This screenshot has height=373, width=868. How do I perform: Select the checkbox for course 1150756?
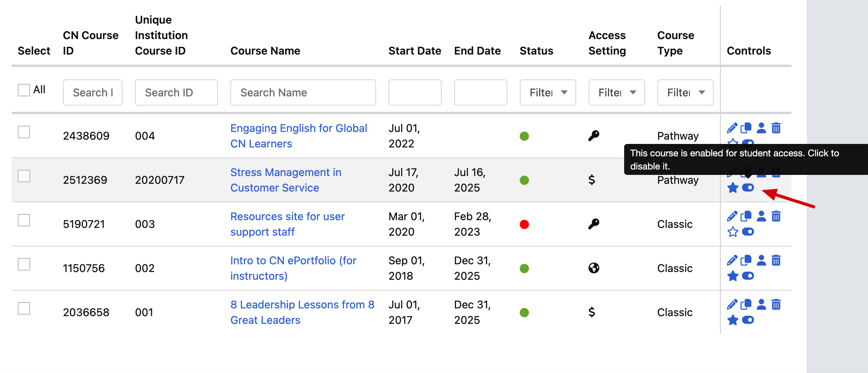tap(24, 264)
